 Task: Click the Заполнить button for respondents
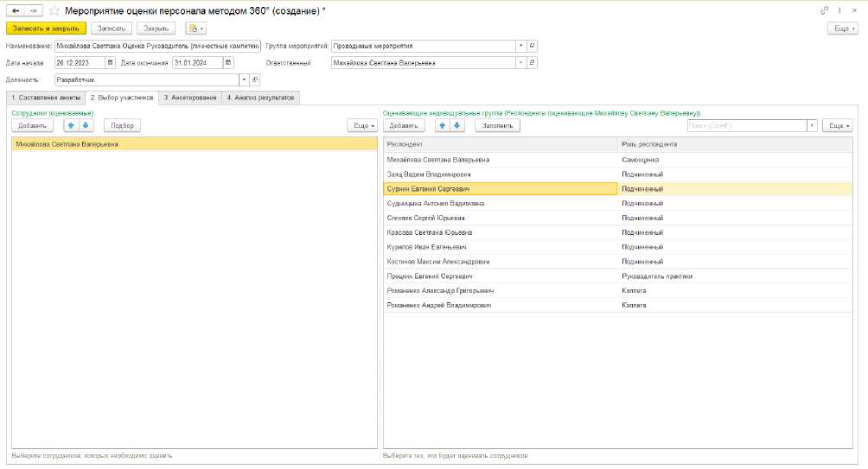497,125
